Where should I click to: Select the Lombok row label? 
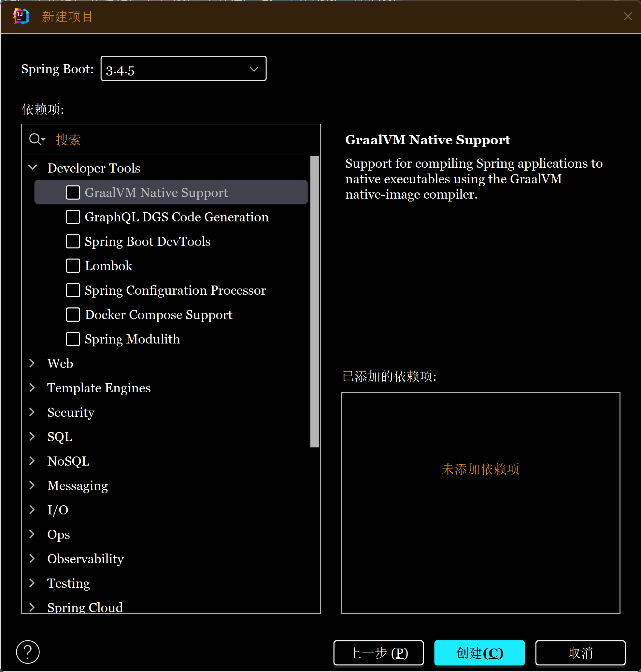(108, 266)
